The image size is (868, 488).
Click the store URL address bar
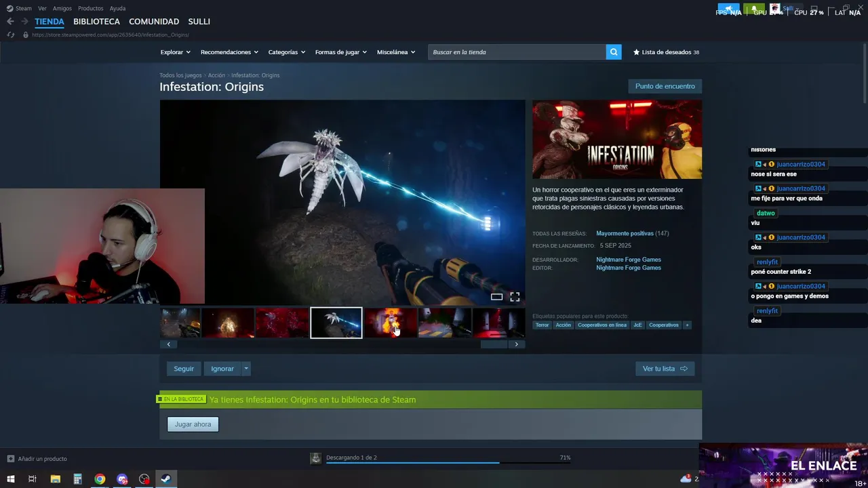coord(111,35)
